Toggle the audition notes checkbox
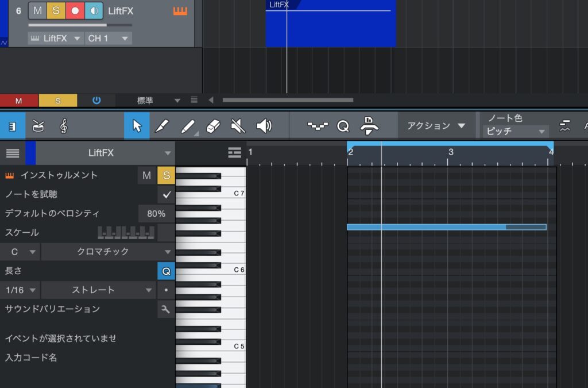This screenshot has height=388, width=588. [x=167, y=195]
